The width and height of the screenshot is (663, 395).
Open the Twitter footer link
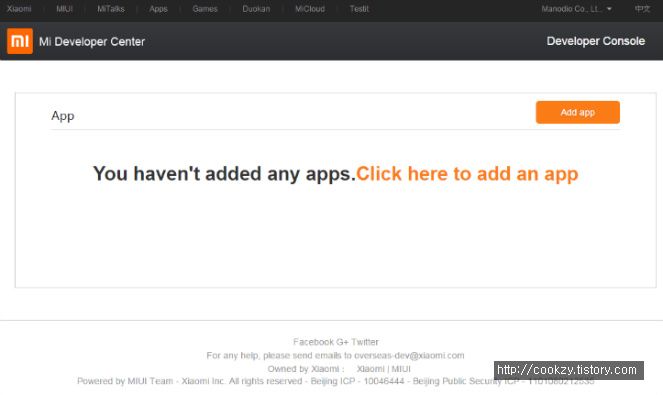365,342
